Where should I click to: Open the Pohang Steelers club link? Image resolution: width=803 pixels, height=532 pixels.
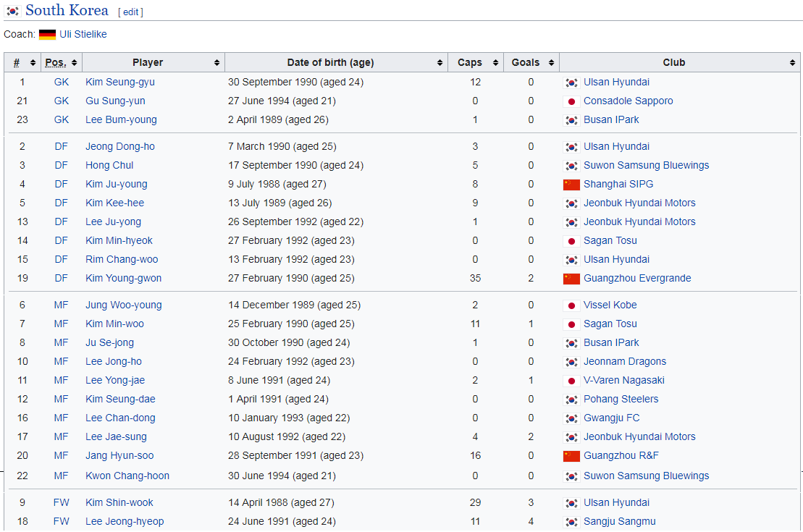click(x=621, y=400)
